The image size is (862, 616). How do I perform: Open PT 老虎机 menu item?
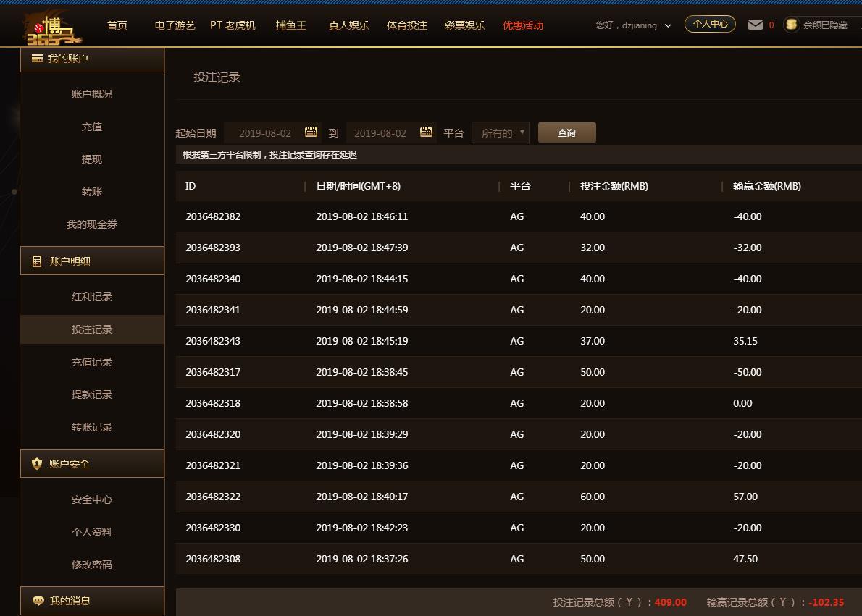click(x=233, y=25)
